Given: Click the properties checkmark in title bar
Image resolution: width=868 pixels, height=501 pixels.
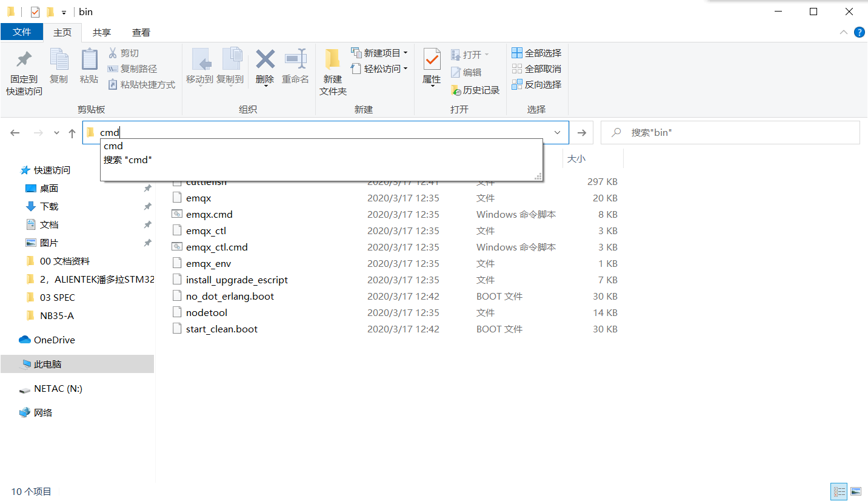Looking at the screenshot, I should (35, 12).
